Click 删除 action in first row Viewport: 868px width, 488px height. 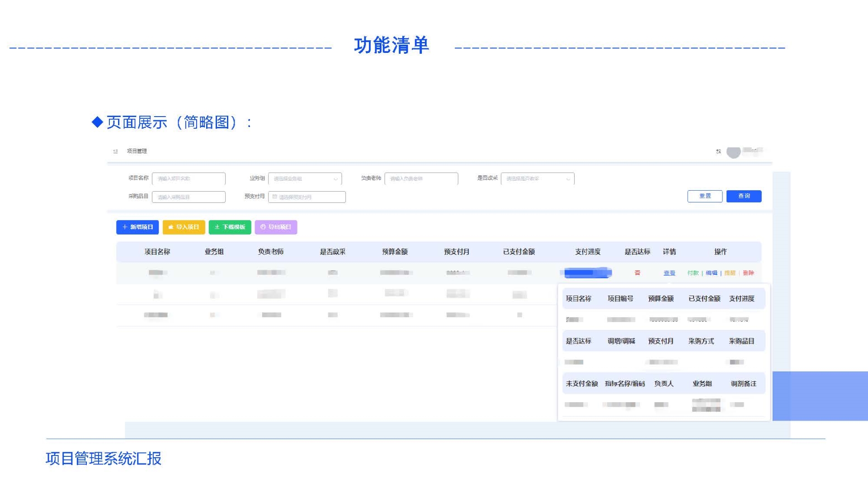[748, 273]
